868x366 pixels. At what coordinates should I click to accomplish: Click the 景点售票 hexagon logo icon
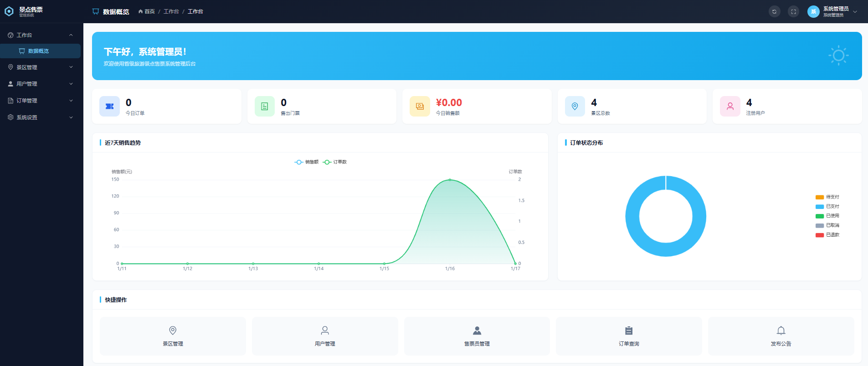pyautogui.click(x=9, y=11)
